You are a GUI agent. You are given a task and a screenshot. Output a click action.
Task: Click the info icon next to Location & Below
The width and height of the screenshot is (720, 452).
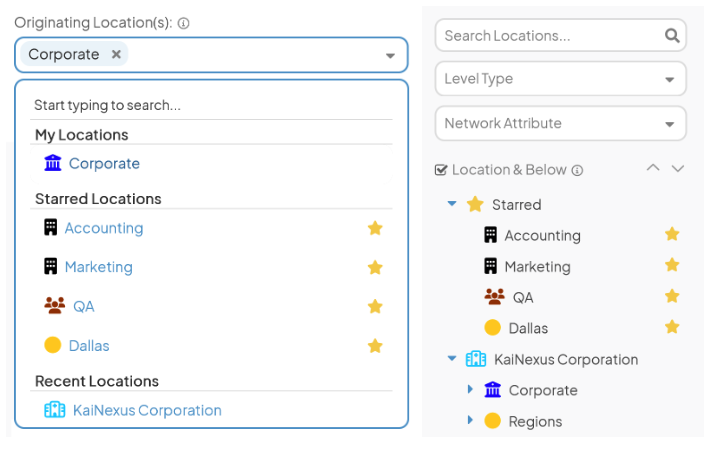pos(577,170)
